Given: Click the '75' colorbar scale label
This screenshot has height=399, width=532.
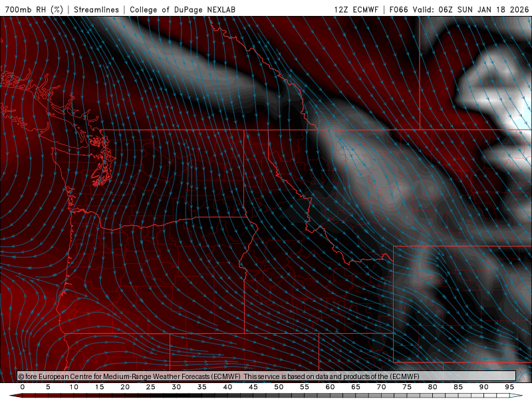Looking at the screenshot, I should [407, 387].
